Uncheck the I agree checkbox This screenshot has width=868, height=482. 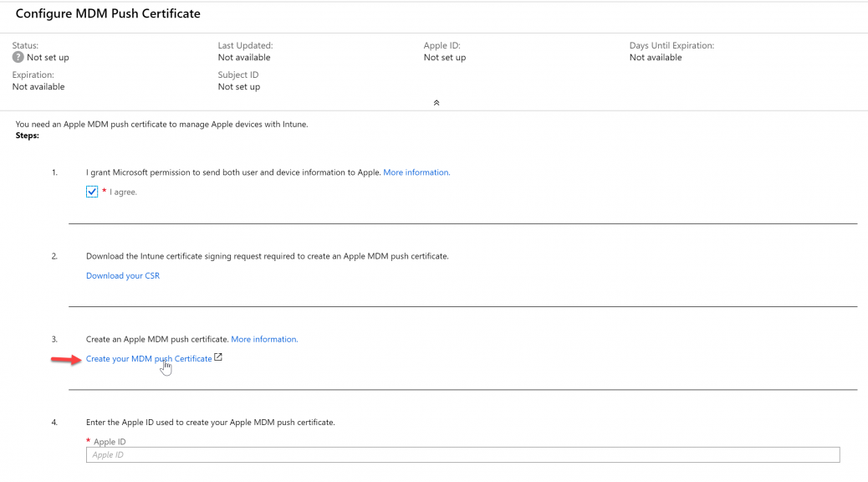pos(92,192)
